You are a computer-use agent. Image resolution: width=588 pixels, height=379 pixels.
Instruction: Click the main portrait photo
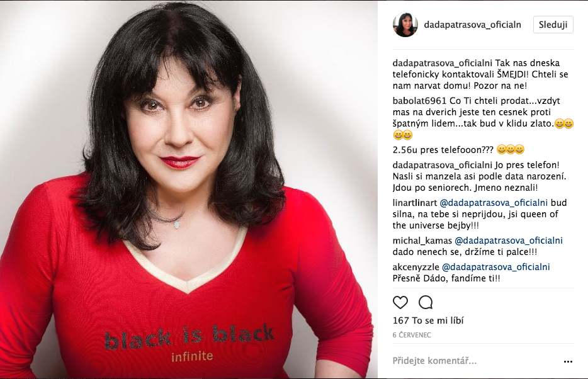[189, 189]
